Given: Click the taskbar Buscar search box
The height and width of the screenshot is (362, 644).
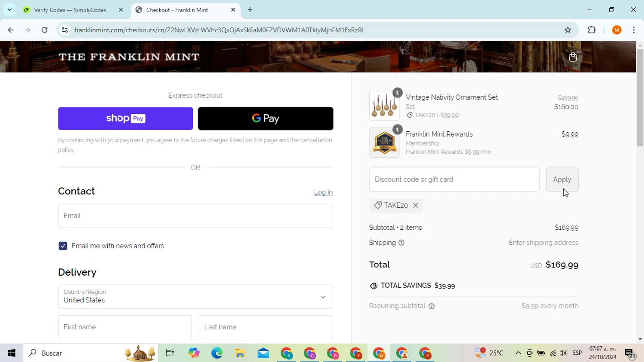Looking at the screenshot, I should point(91,353).
